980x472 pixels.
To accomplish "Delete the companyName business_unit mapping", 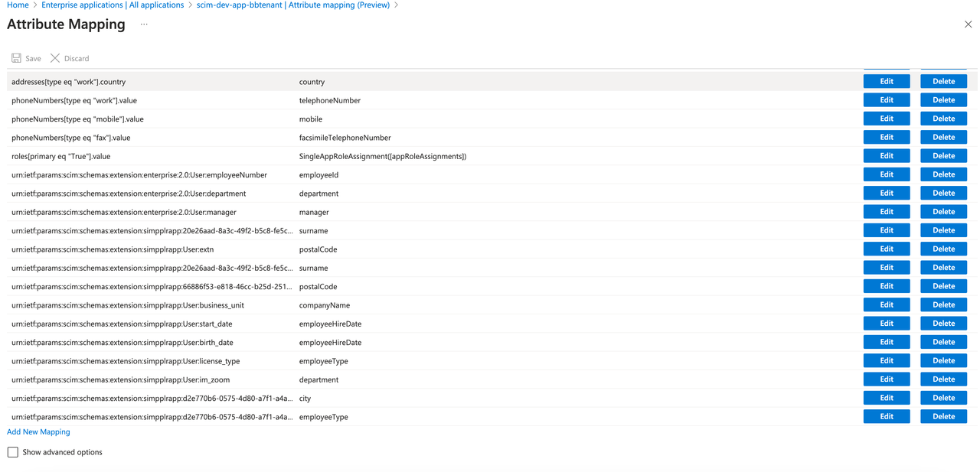I will click(x=943, y=305).
